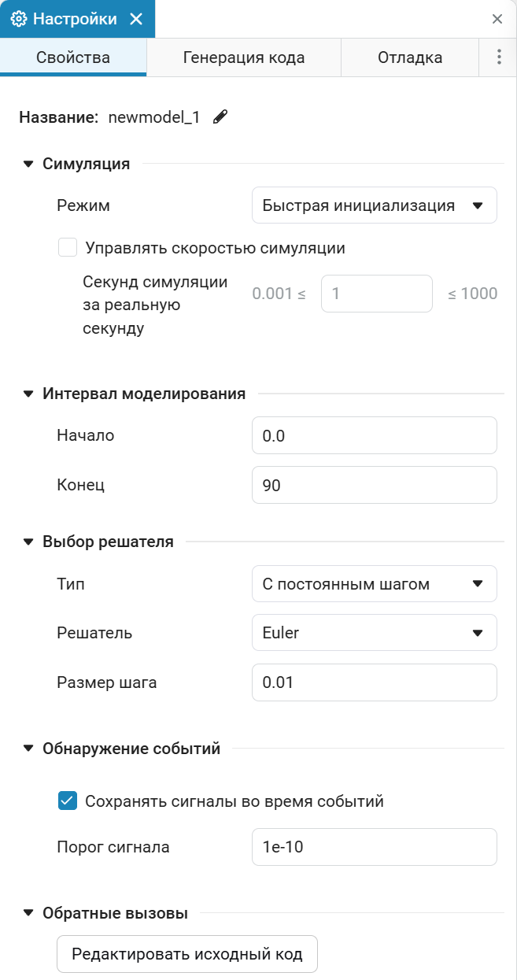Click the pencil icon to rename newmodel_1

tap(220, 117)
